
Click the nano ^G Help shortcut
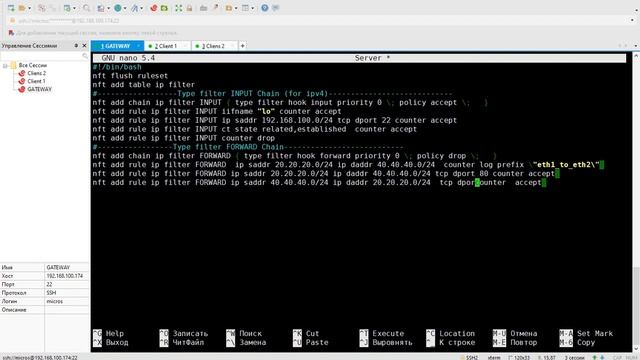109,333
